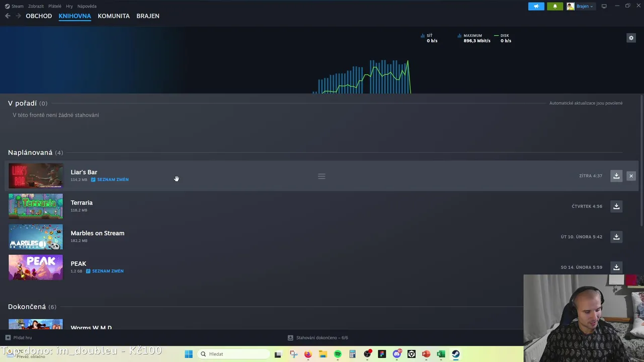Start the PEAK download now
The height and width of the screenshot is (362, 644).
point(616,267)
